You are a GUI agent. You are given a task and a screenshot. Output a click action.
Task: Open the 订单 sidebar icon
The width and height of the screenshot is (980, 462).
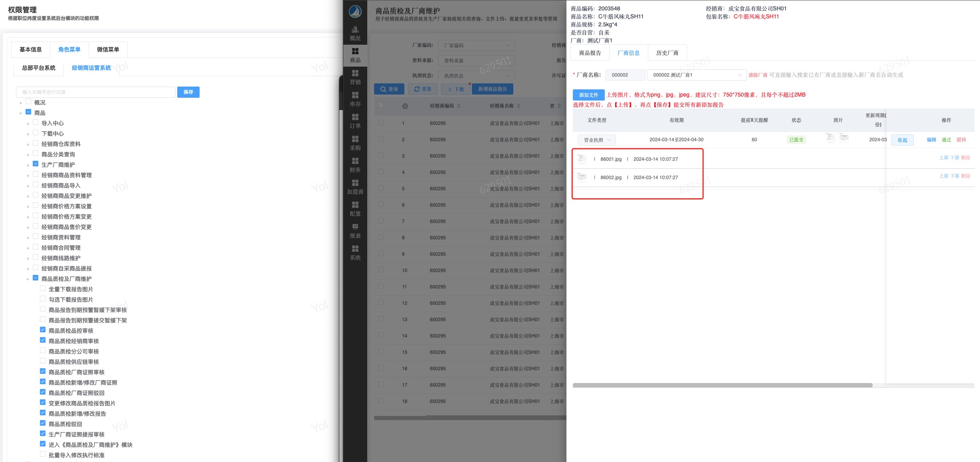point(355,121)
